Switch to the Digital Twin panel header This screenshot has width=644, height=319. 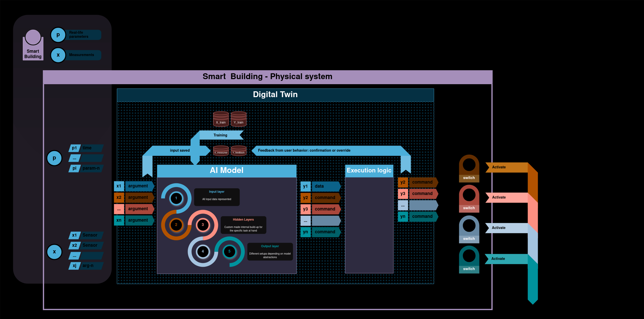[x=275, y=94]
